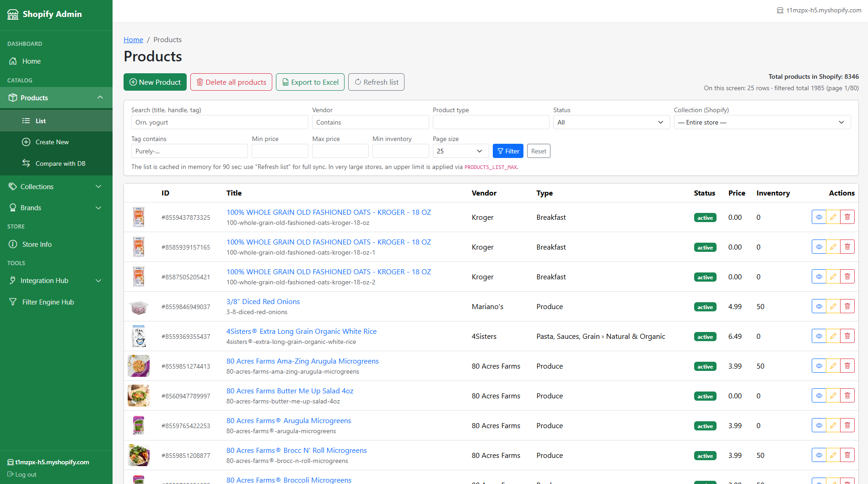Viewport: 868px width, 484px height.
Task: Focus the Search title, handle, tag field
Action: tap(220, 122)
